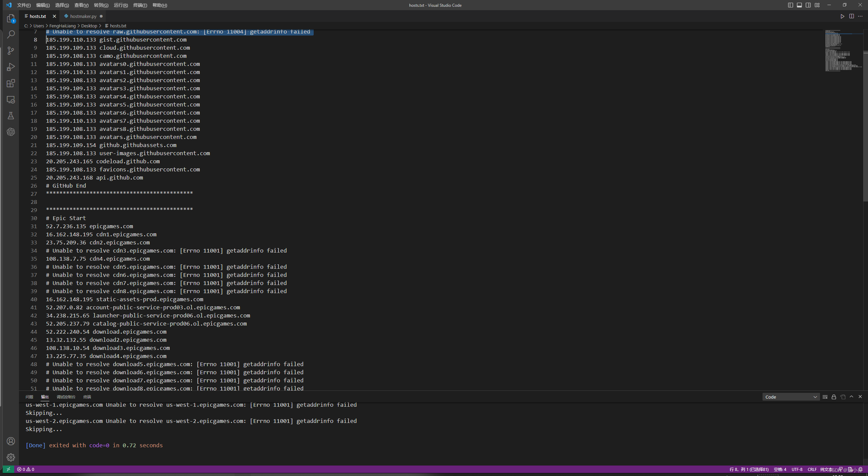Image resolution: width=868 pixels, height=476 pixels.
Task: Click the '52.7.236.135 epicgames.com' line
Action: click(x=90, y=226)
